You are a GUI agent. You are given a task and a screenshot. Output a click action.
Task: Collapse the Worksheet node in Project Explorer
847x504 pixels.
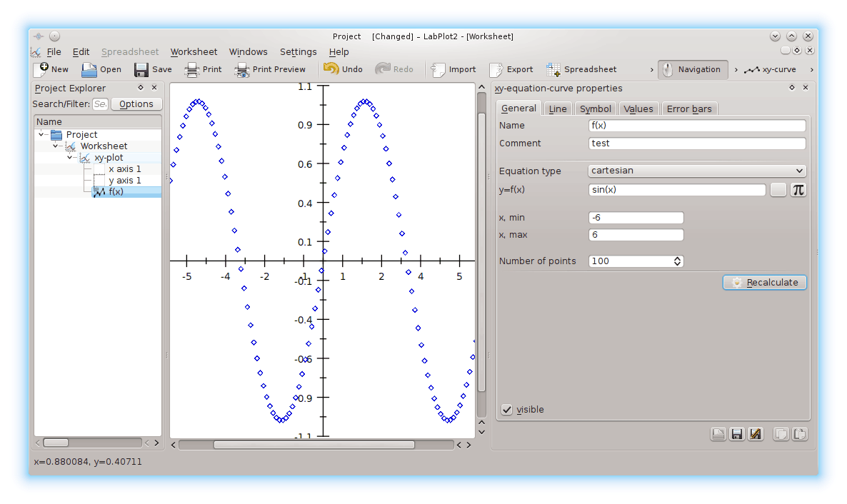pyautogui.click(x=55, y=146)
